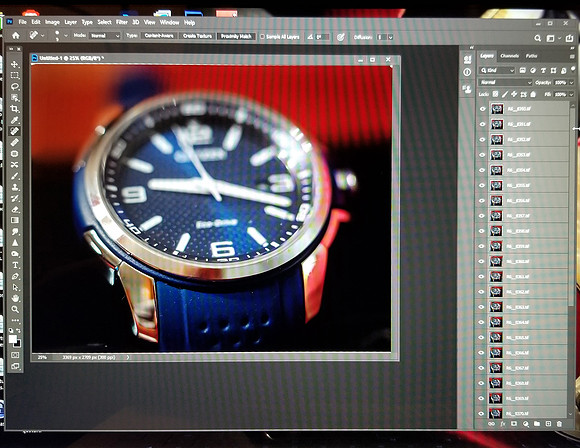Click the pressure-for-size icon in options bar
The width and height of the screenshot is (580, 448).
pyautogui.click(x=341, y=37)
